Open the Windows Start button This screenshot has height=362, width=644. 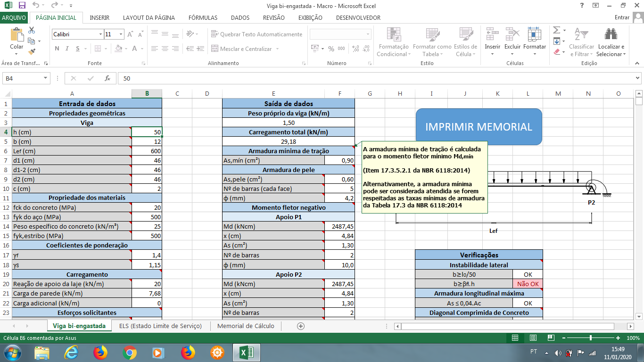12,352
